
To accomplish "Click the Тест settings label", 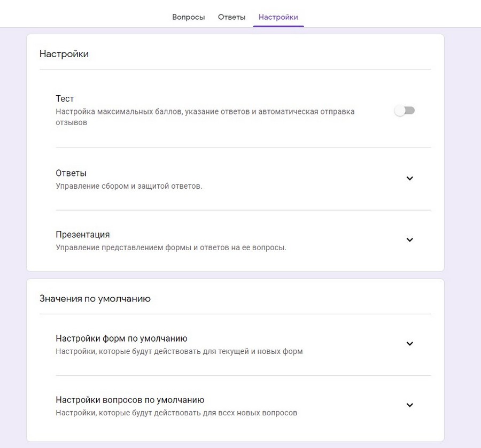I will click(65, 99).
